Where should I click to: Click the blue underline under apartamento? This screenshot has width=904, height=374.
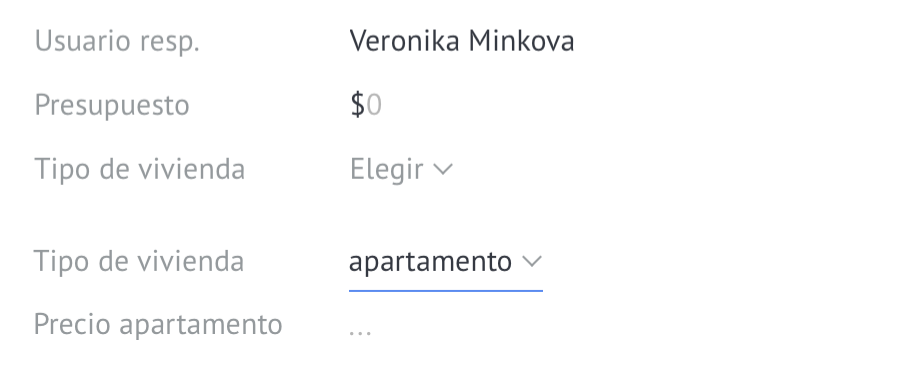coord(446,290)
